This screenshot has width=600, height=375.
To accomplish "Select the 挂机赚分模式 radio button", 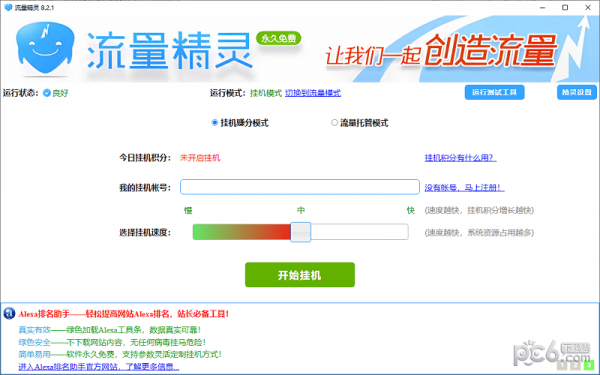I will coord(215,122).
